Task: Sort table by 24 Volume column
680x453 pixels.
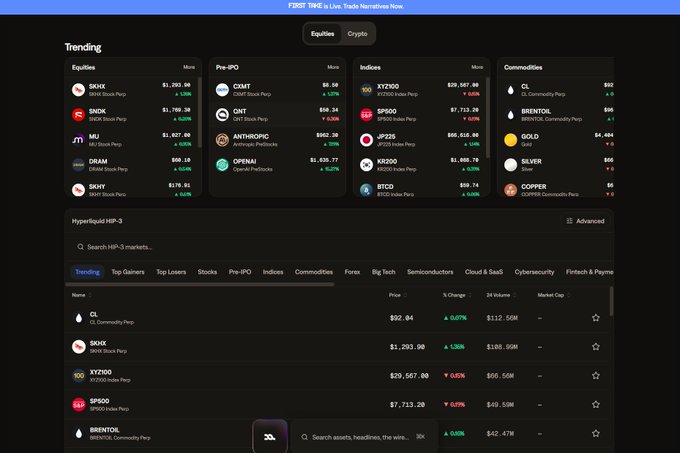Action: (501, 295)
